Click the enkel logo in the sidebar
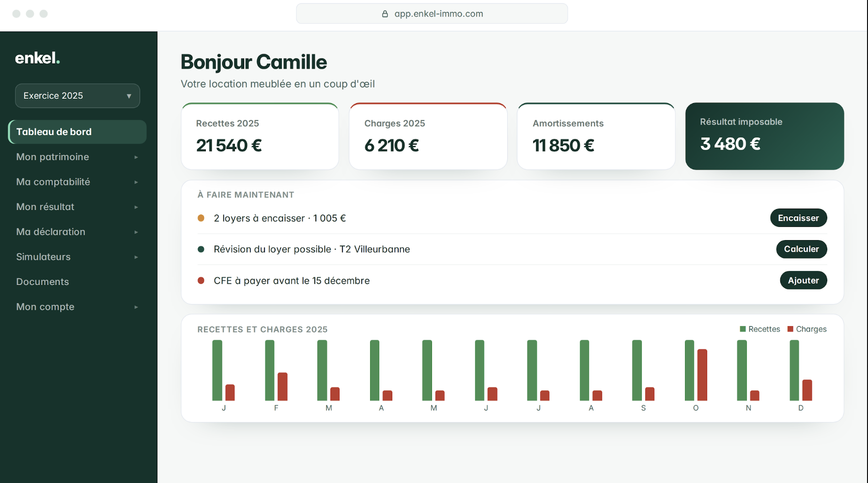 tap(37, 58)
